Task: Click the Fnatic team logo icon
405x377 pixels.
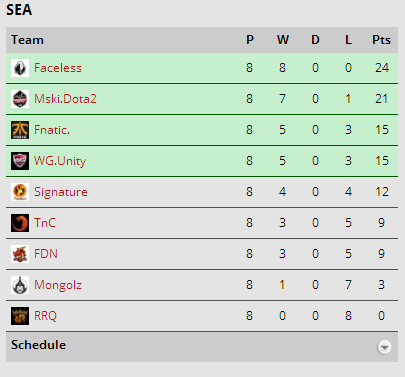Action: pos(20,130)
